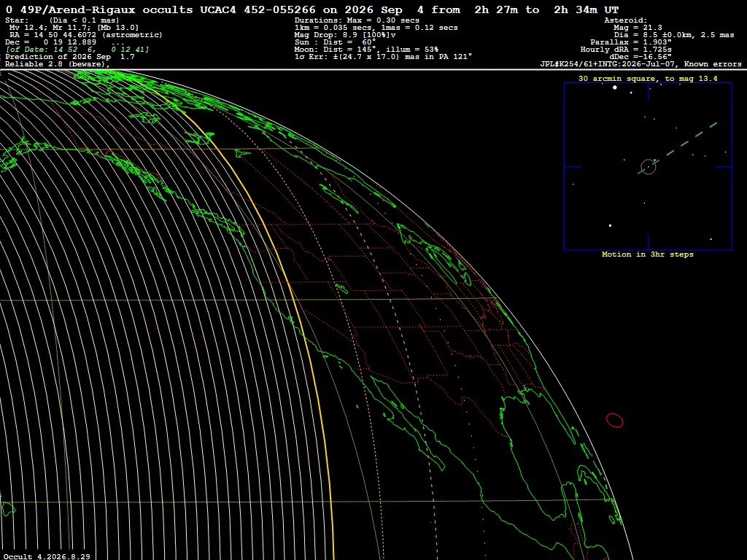
Task: Click the JPL#K254 orbit source text
Action: [611, 64]
